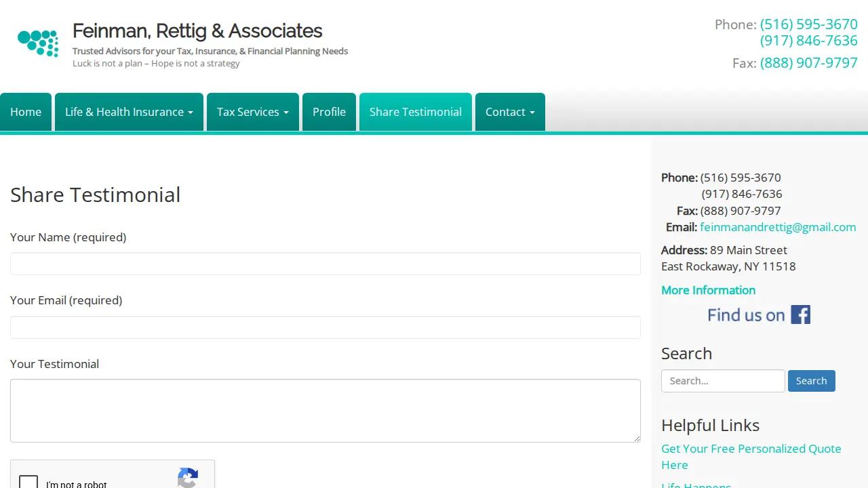Click the blue Search button
868x488 pixels.
[812, 381]
